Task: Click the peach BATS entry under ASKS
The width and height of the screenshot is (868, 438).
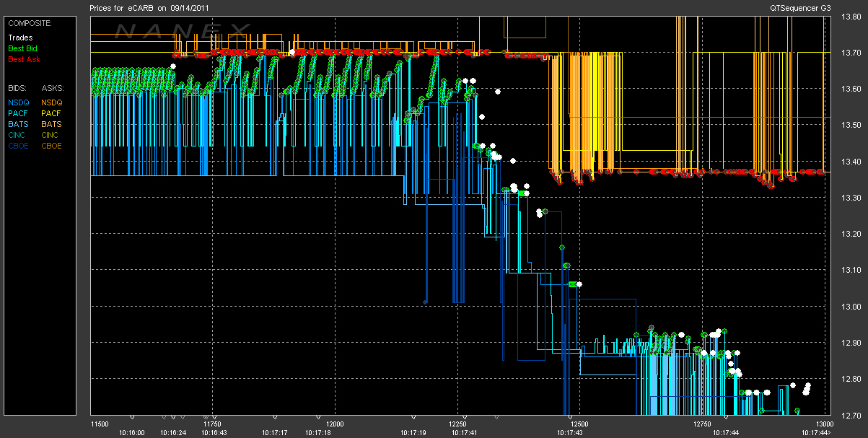Action: click(x=52, y=124)
